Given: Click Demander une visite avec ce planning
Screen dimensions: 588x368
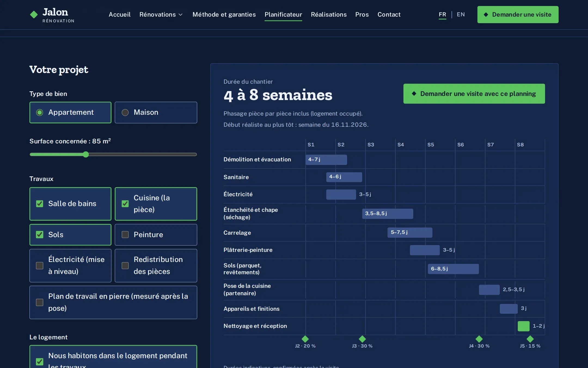Looking at the screenshot, I should point(474,93).
